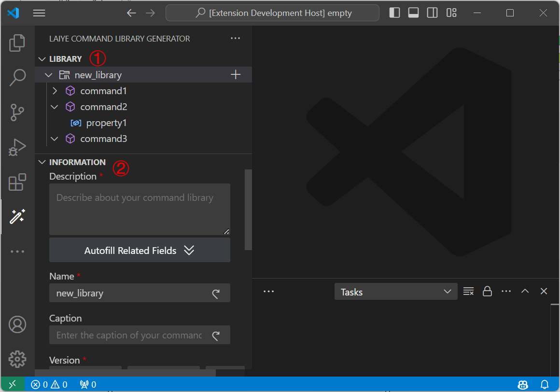Regenerate Caption with refresh icon
This screenshot has width=560, height=392.
[216, 336]
